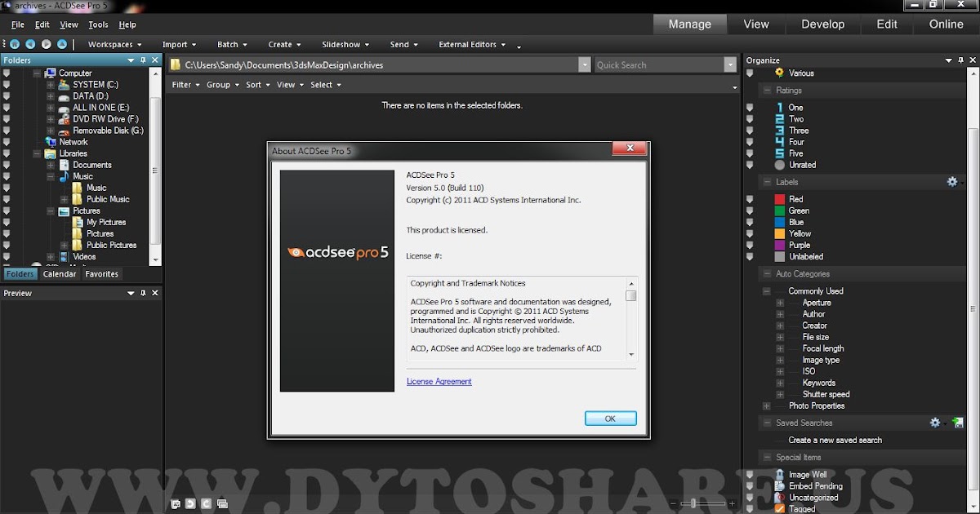980x514 pixels.
Task: Close the About ACDSee Pro 5 dialog
Action: pos(630,148)
